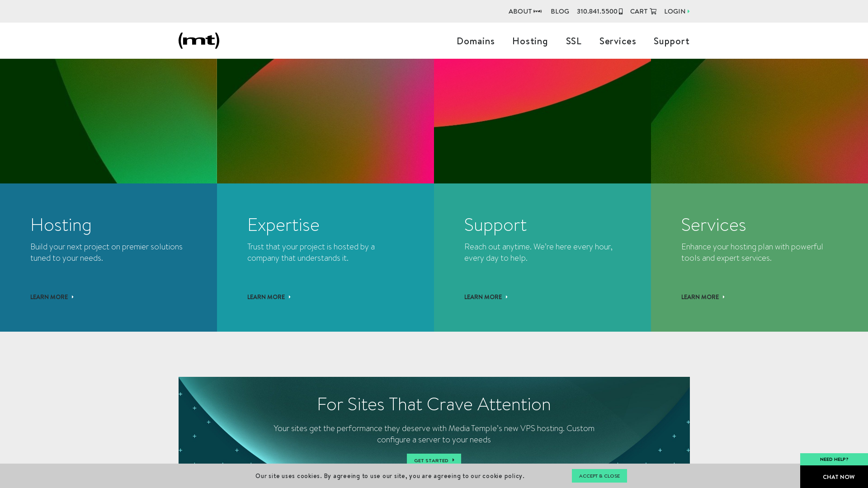
Task: Click the Services card heading
Action: pos(713,225)
